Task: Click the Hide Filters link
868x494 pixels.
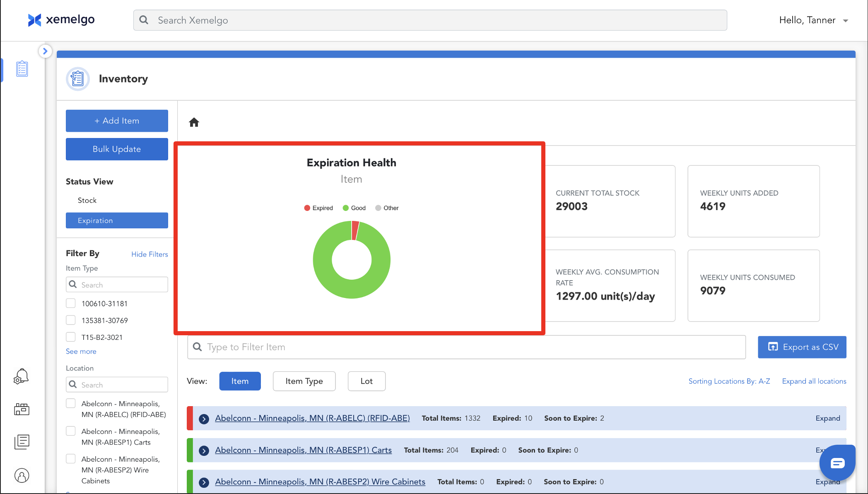Action: click(149, 254)
